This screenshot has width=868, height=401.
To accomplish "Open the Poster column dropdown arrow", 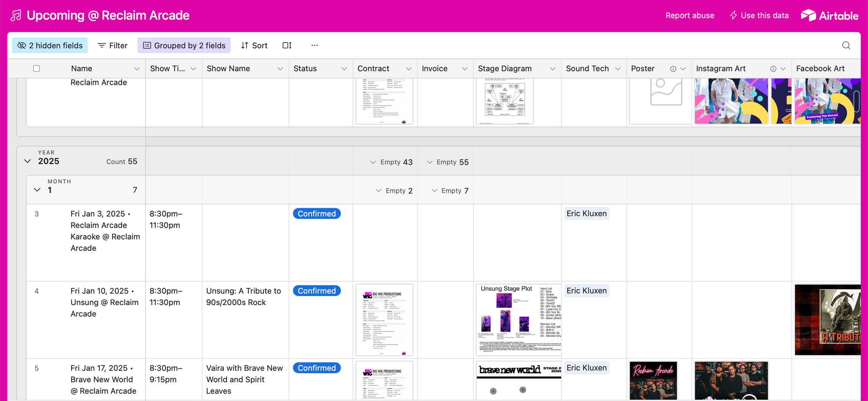I will pyautogui.click(x=683, y=69).
